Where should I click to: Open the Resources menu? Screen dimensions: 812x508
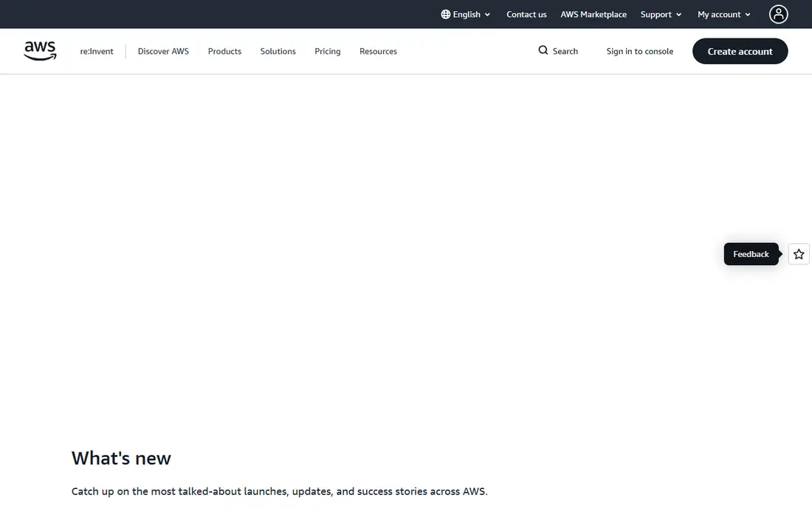378,51
